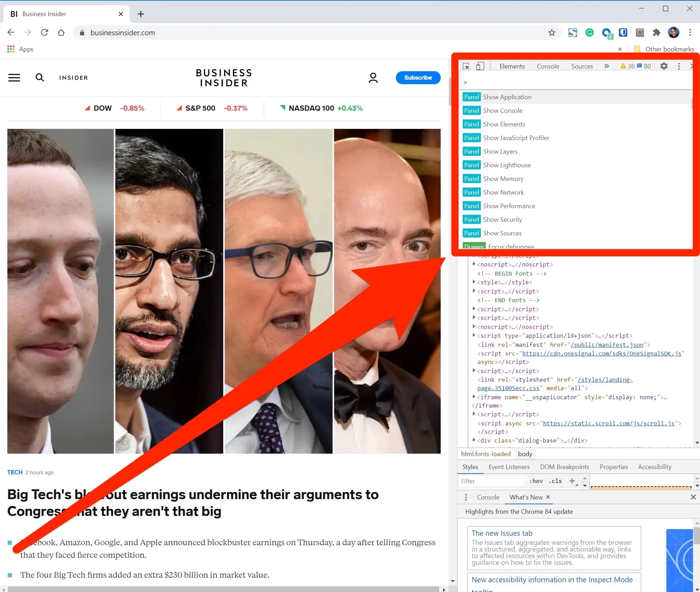This screenshot has width=700, height=592.
Task: Click the blue Subscribe button
Action: tap(418, 78)
